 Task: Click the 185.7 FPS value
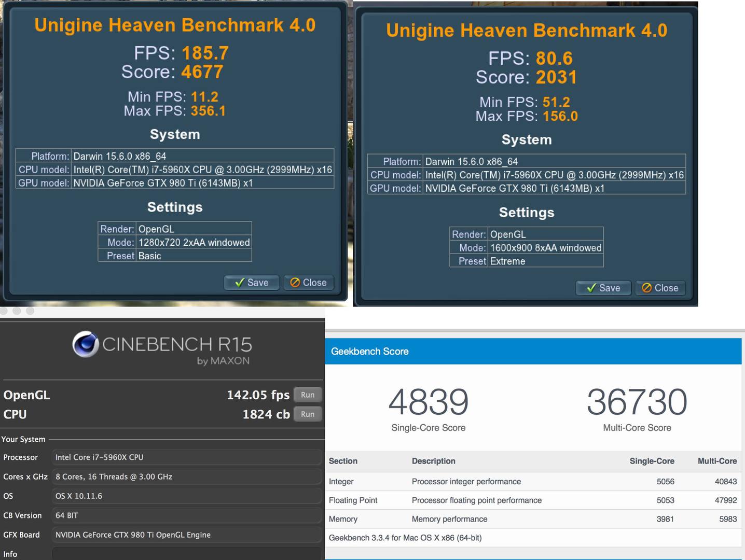tap(205, 53)
